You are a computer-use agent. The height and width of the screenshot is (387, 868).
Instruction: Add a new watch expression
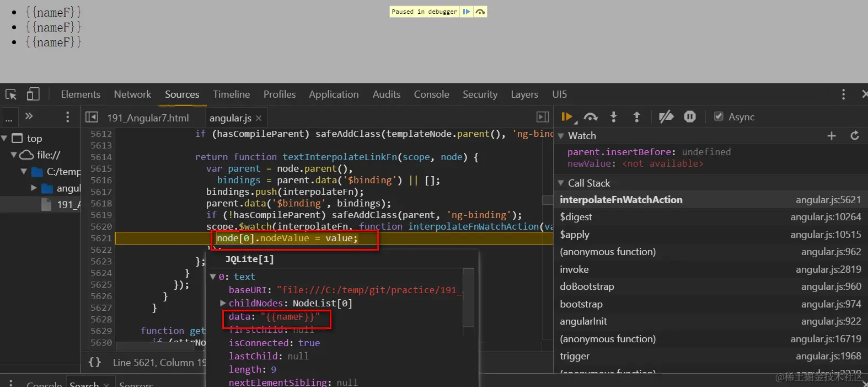pos(832,136)
